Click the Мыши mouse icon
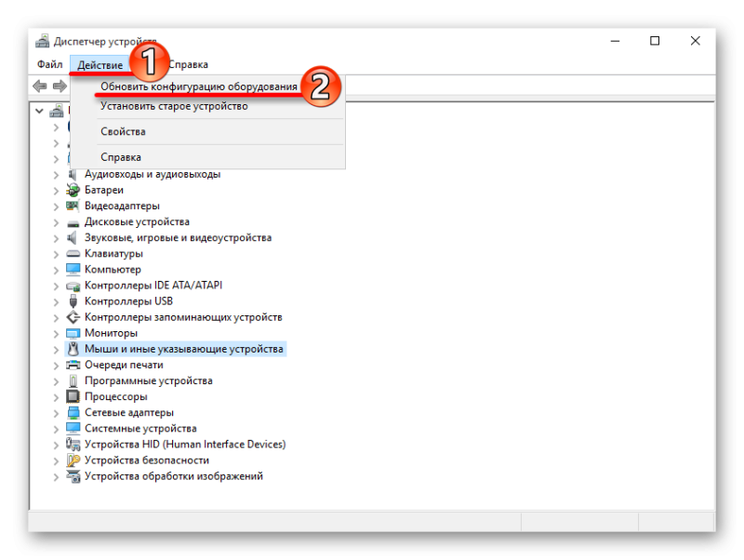The image size is (744, 560). pos(73,349)
